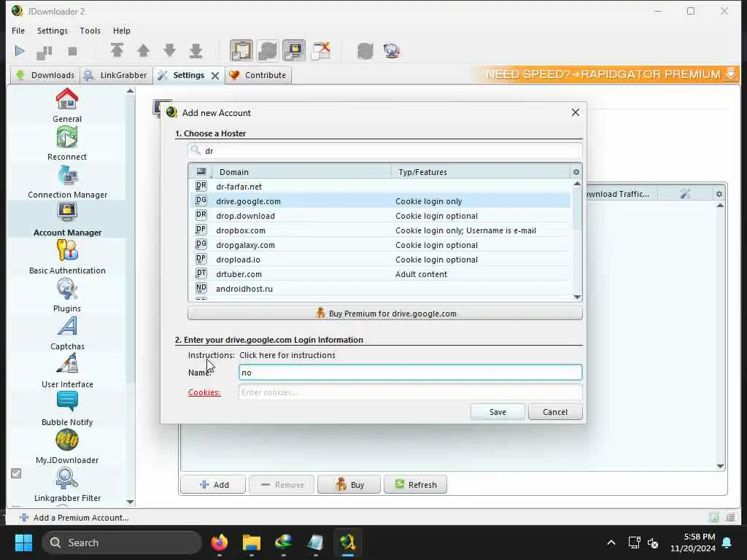Viewport: 747px width, 560px height.
Task: Open the File menu
Action: pyautogui.click(x=18, y=31)
